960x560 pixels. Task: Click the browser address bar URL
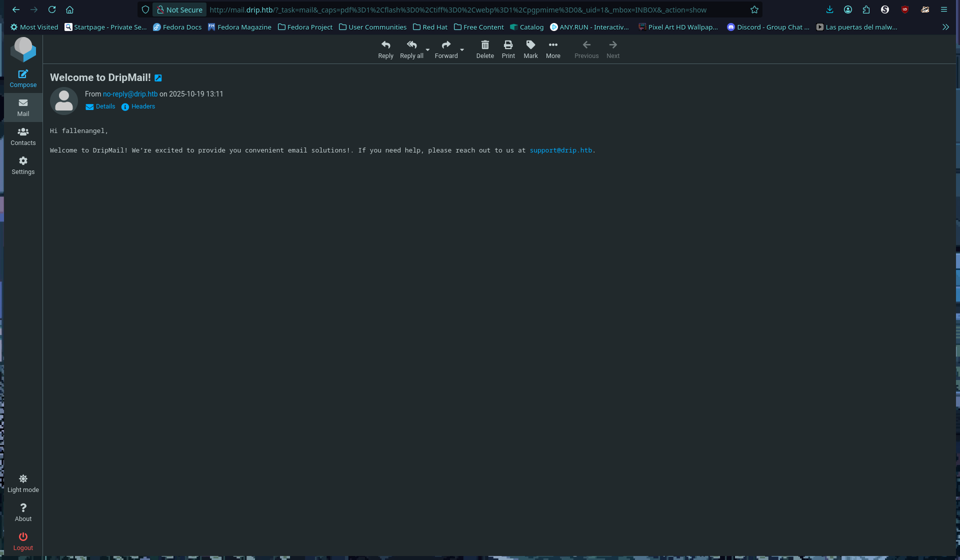pos(457,10)
